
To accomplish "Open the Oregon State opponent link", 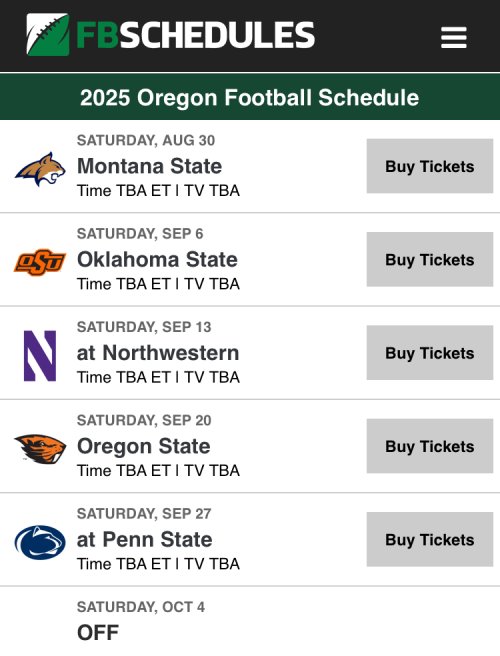I will click(144, 446).
